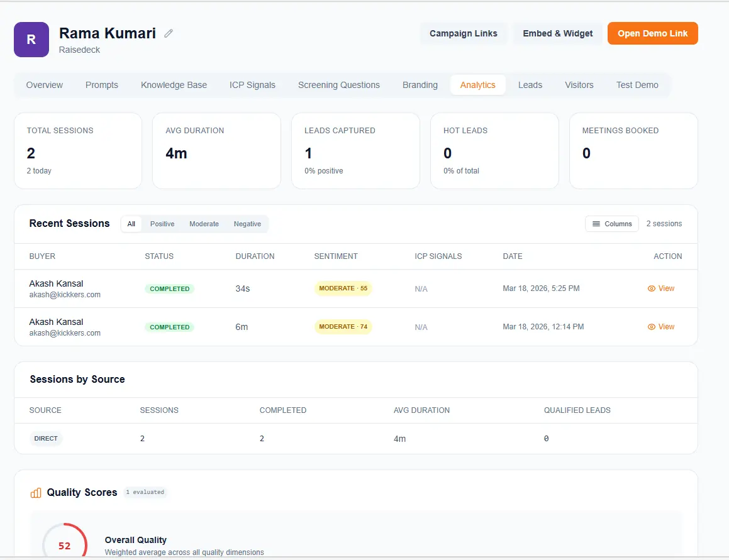Click the DATE column header
This screenshot has width=729, height=560.
(513, 256)
